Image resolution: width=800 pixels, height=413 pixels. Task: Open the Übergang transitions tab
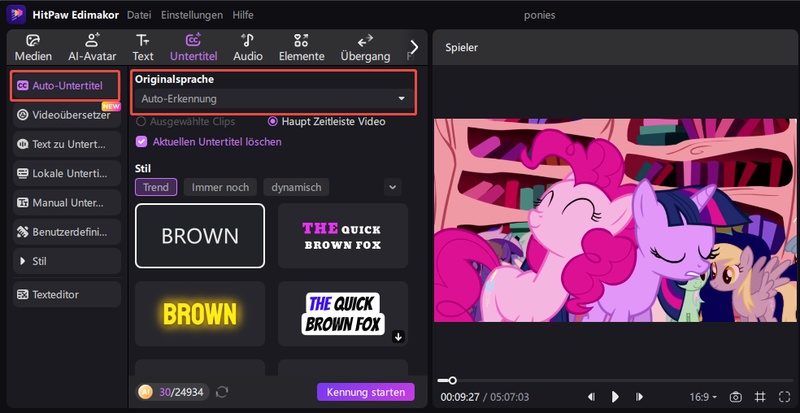point(365,48)
